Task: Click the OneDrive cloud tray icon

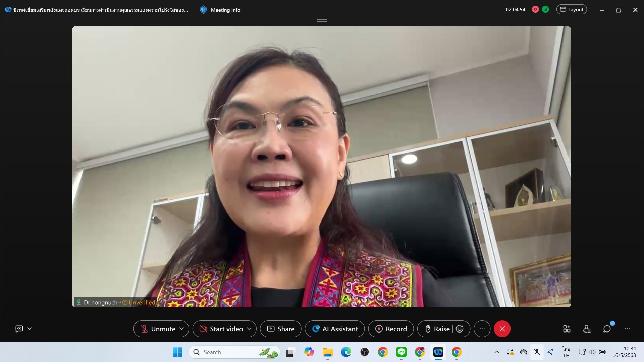Action: (x=524, y=352)
